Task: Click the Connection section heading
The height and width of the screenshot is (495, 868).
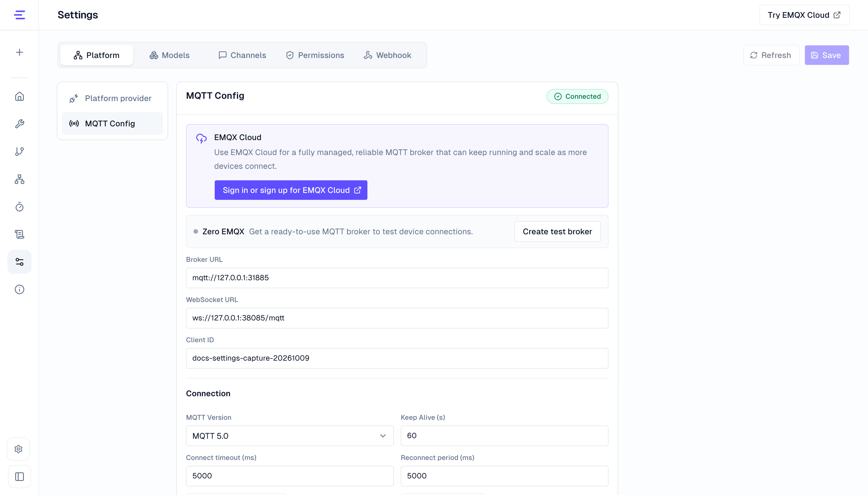Action: coord(208,393)
